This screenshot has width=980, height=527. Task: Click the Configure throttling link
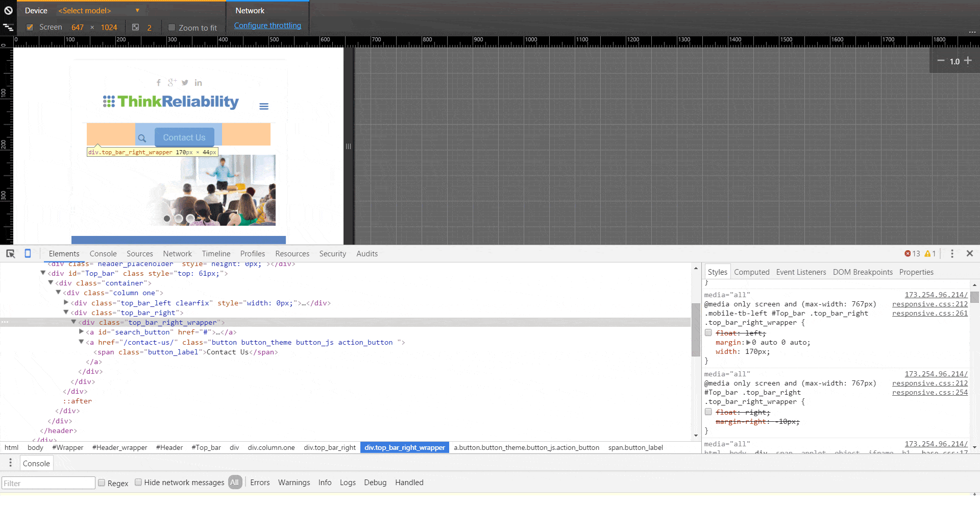coord(267,26)
